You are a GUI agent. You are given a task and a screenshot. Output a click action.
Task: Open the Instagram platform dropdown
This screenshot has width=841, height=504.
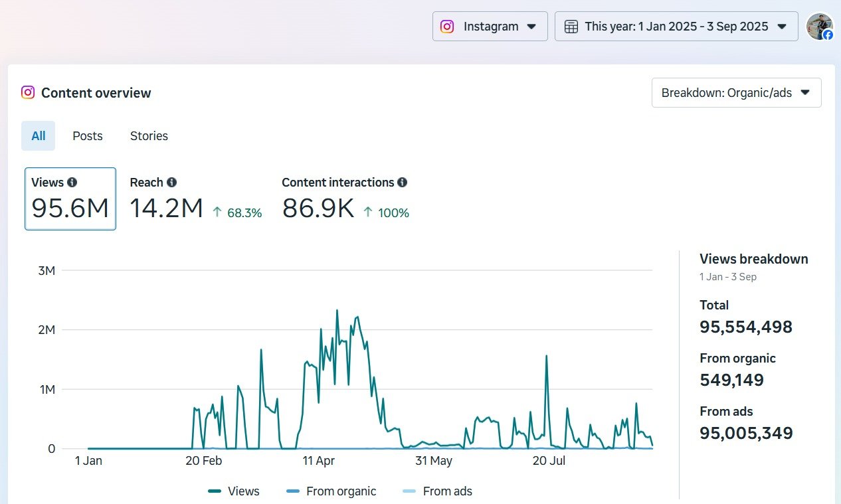[490, 27]
